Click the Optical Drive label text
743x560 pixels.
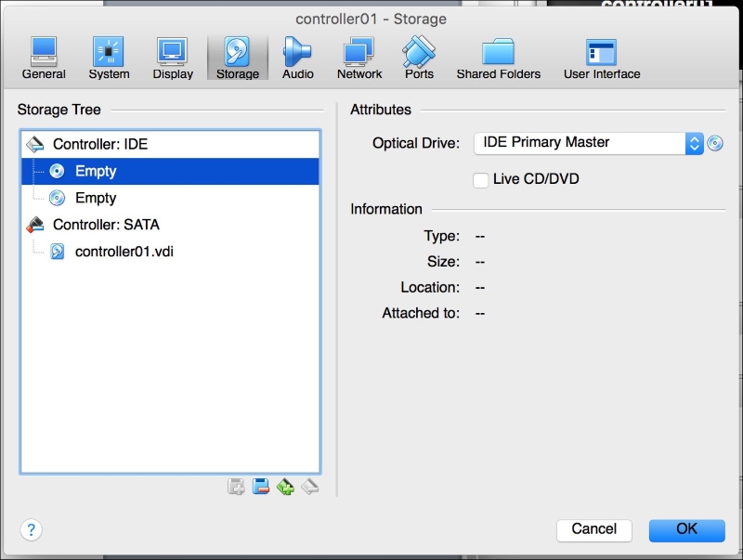pos(415,143)
